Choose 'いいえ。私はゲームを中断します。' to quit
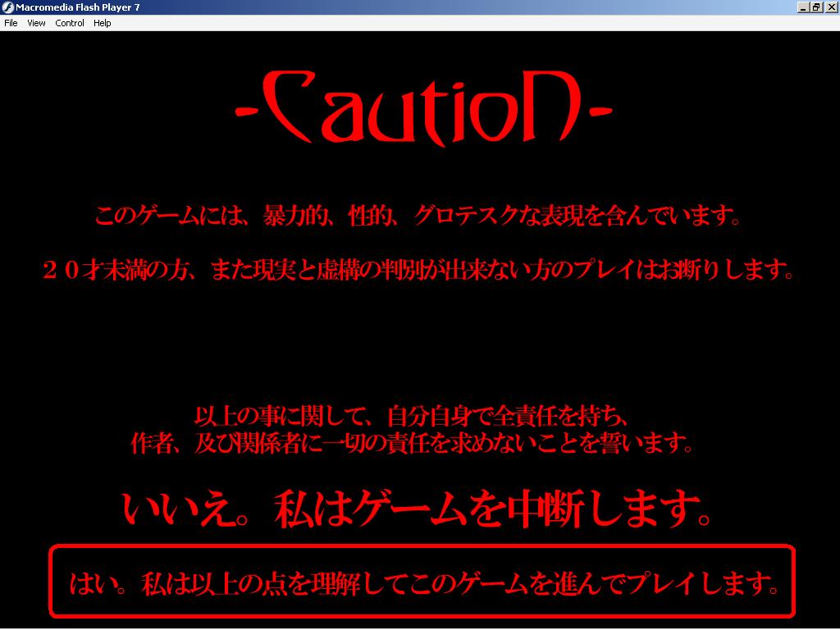This screenshot has width=840, height=630. click(x=418, y=509)
